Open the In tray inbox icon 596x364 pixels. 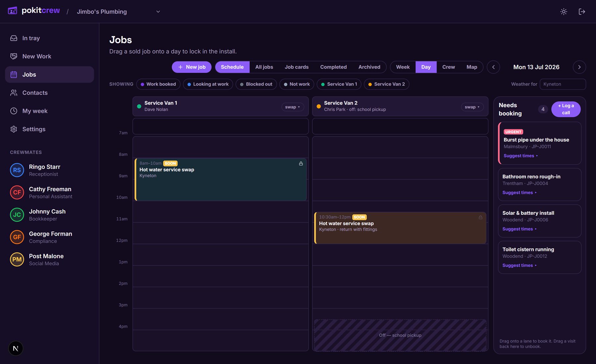(14, 38)
